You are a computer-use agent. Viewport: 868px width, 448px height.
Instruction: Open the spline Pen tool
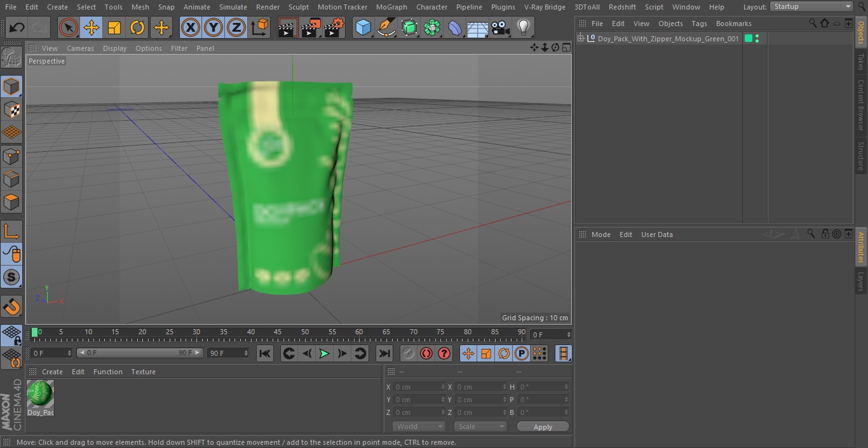point(386,27)
